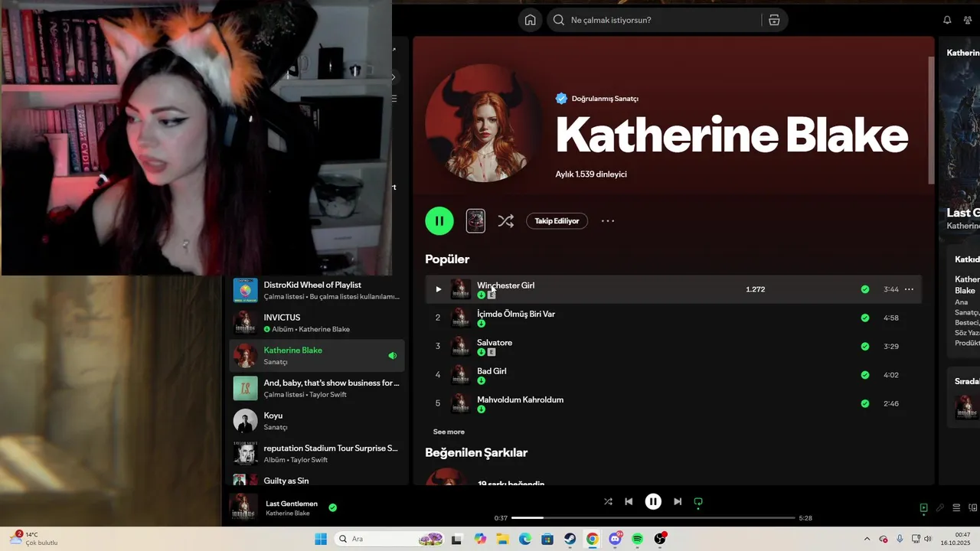The height and width of the screenshot is (551, 980).
Task: Open Discord from the taskbar
Action: [x=616, y=539]
